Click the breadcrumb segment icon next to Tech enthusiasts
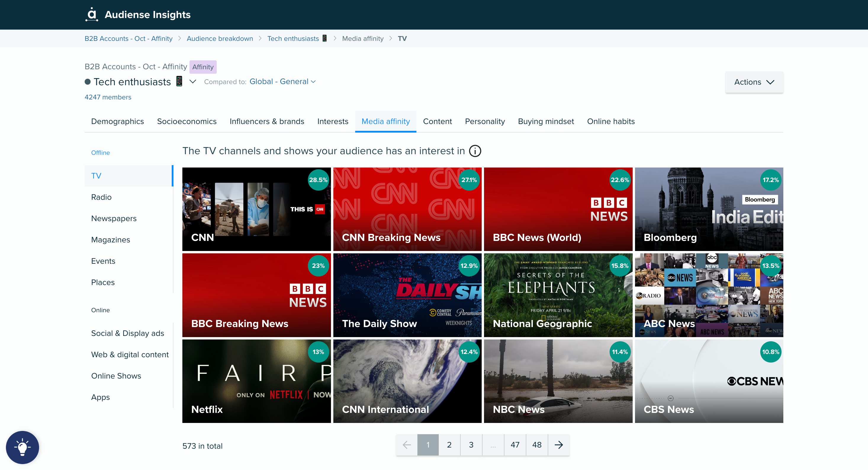 [x=325, y=38]
